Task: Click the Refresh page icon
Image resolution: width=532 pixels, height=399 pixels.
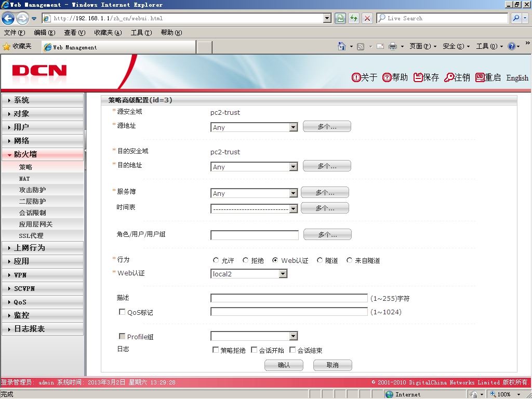Action: pos(354,18)
